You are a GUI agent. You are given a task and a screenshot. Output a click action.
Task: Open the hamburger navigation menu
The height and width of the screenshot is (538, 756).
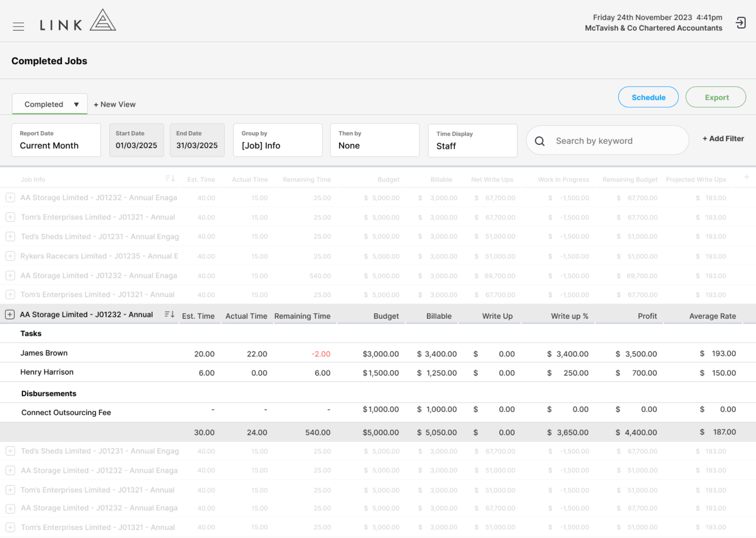coord(18,27)
